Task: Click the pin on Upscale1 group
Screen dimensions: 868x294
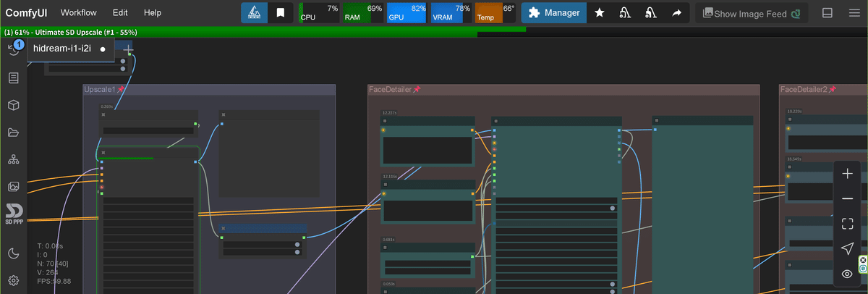Action: coord(121,90)
